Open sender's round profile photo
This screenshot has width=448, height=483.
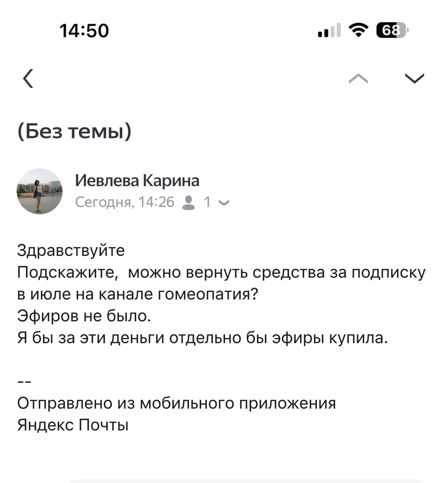[x=40, y=191]
